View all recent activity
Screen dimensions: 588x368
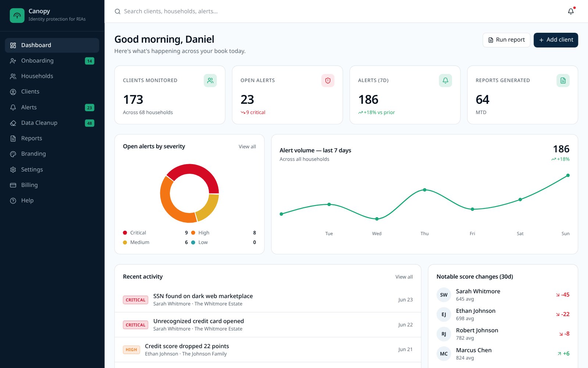tap(404, 277)
